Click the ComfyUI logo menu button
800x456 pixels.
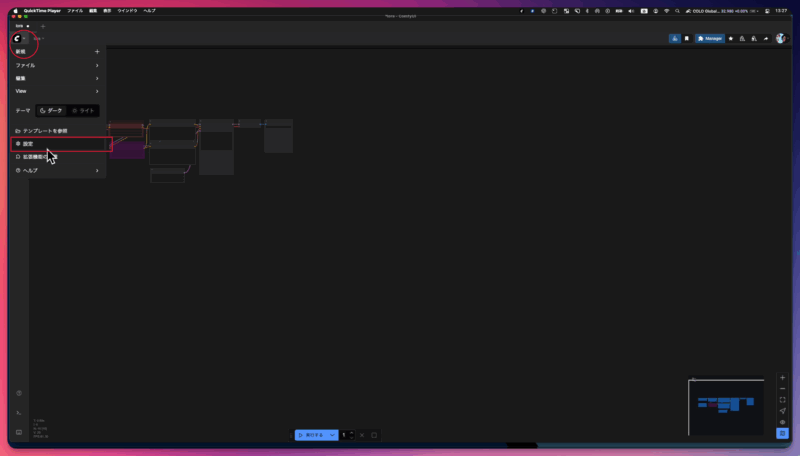click(17, 38)
